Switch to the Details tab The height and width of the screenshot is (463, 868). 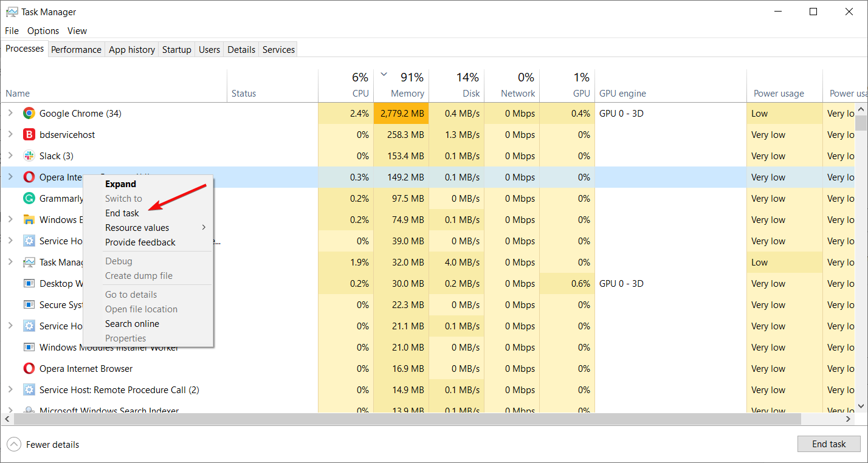pos(241,50)
